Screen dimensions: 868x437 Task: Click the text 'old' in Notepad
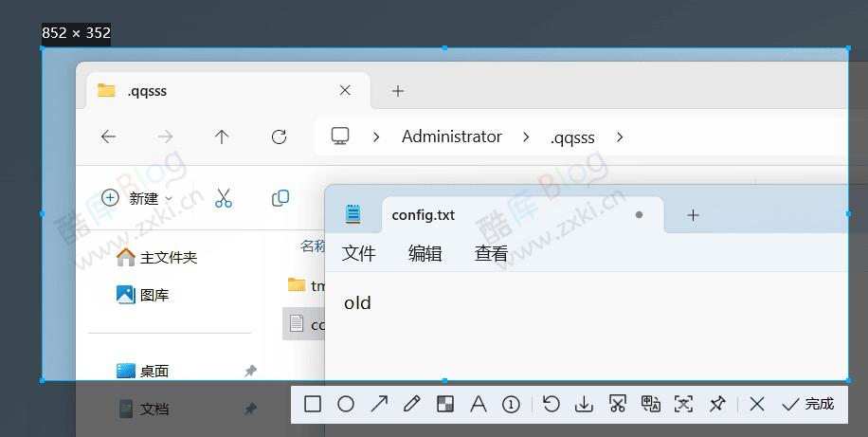357,303
